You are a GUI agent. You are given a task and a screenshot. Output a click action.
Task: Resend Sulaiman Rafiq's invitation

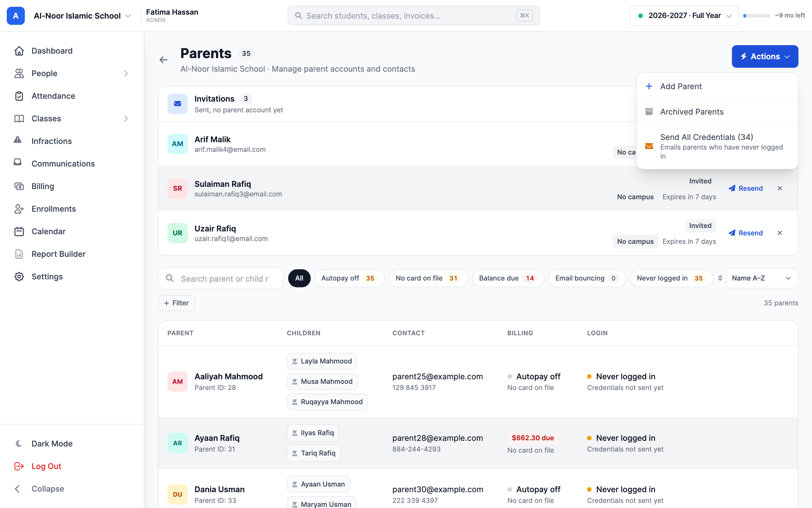point(745,188)
